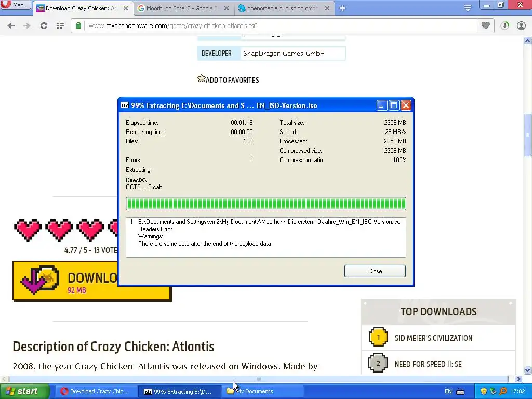Image resolution: width=532 pixels, height=399 pixels.
Task: Open Sid Meier's Civilization top download
Action: 433,338
